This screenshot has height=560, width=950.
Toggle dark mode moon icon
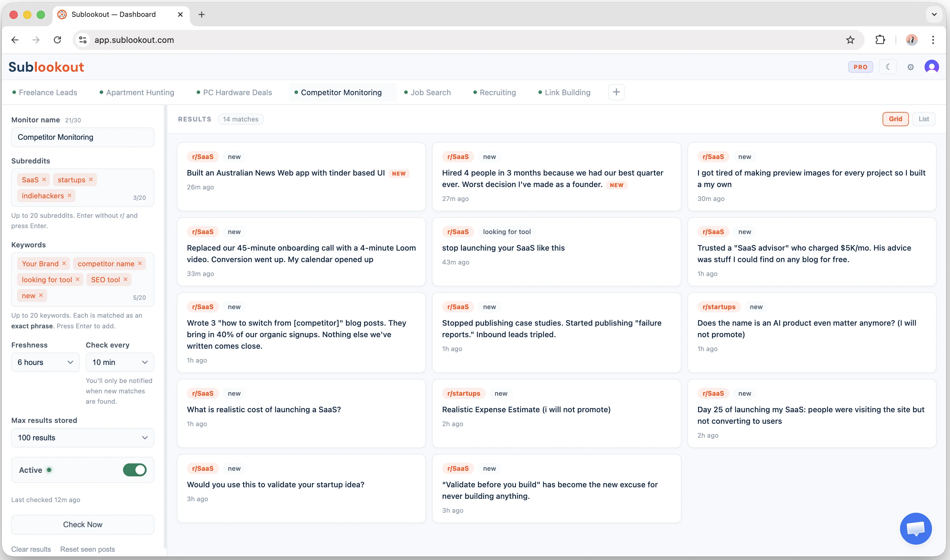[x=888, y=67]
